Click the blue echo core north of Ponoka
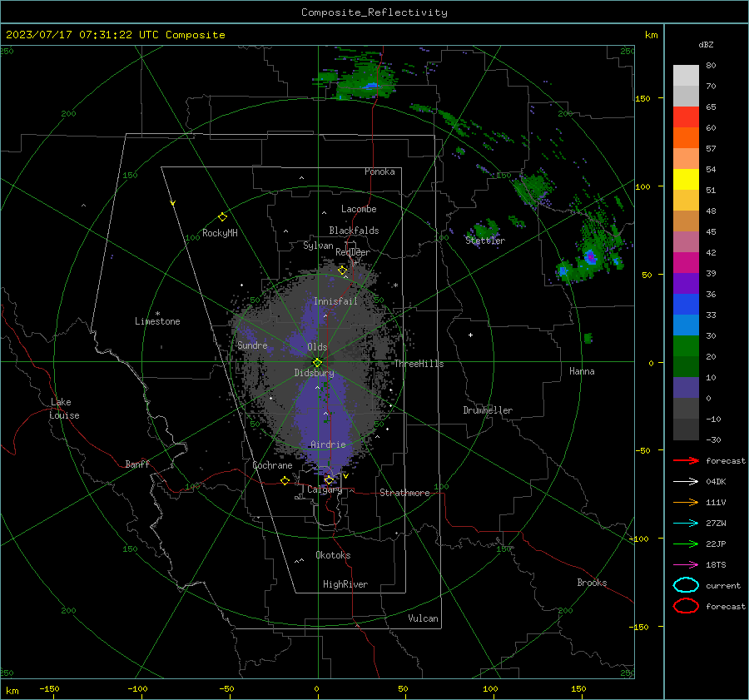This screenshot has width=749, height=700. tap(370, 87)
